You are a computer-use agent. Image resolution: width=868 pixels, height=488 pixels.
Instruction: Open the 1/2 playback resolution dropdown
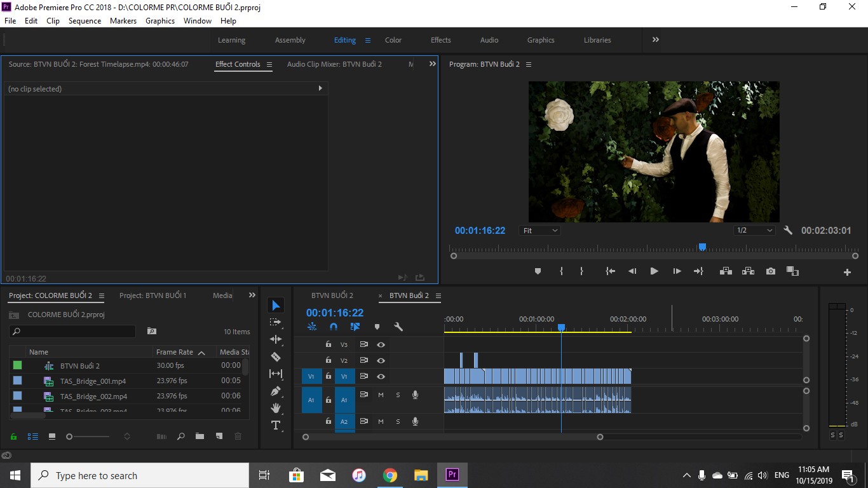[754, 231]
